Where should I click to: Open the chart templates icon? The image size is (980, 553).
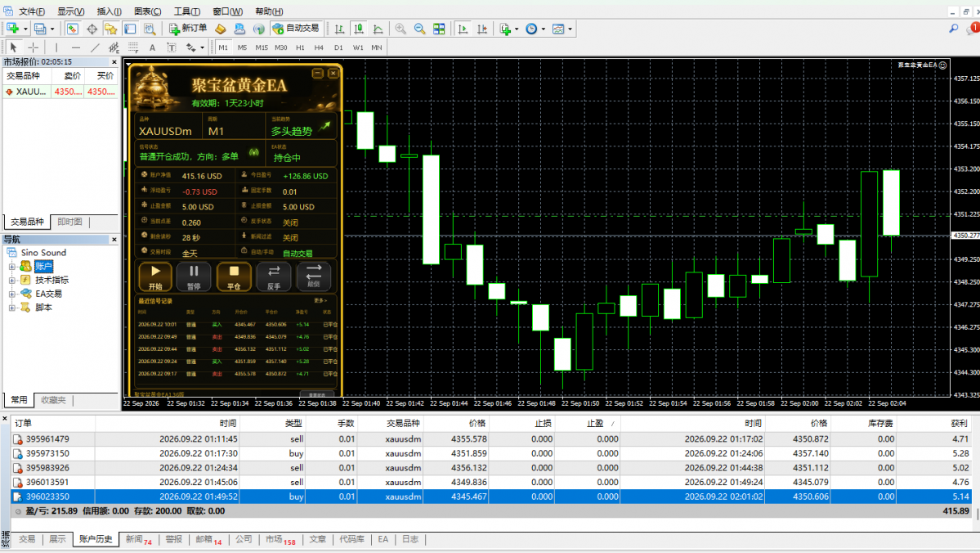coord(559,29)
